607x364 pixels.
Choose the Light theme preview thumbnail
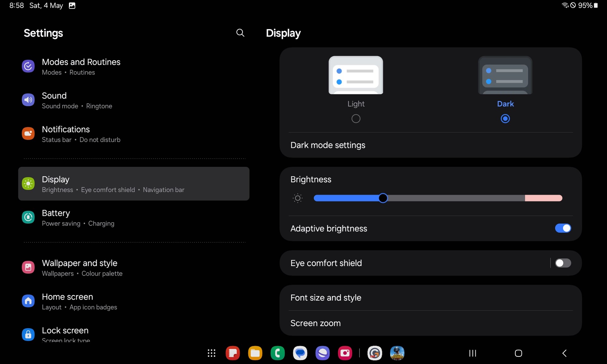point(356,75)
